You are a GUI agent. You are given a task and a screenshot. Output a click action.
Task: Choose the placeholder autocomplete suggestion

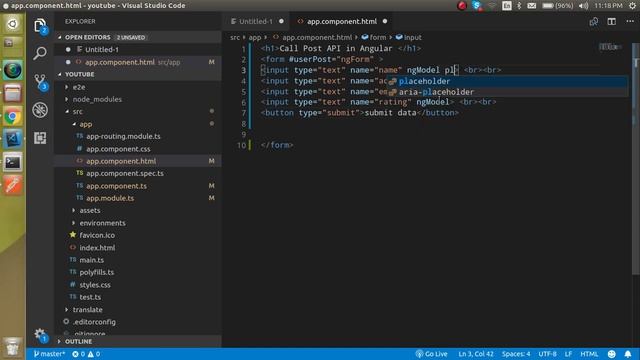(507, 81)
